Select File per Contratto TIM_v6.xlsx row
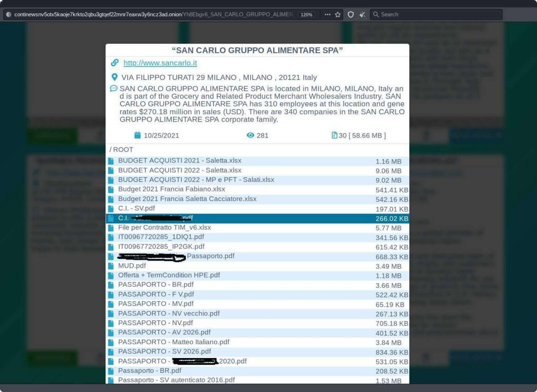Screen dimensions: 537x392 click(x=164, y=228)
